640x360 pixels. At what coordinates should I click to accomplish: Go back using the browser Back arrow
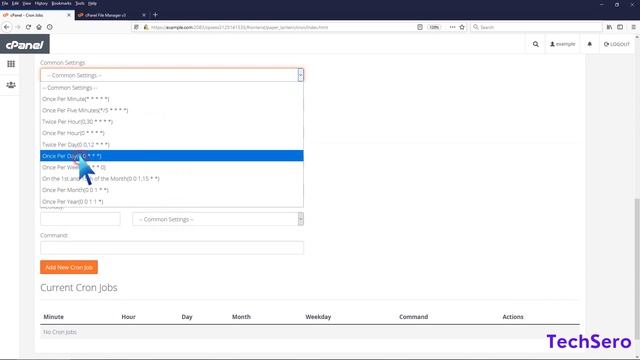[x=7, y=27]
